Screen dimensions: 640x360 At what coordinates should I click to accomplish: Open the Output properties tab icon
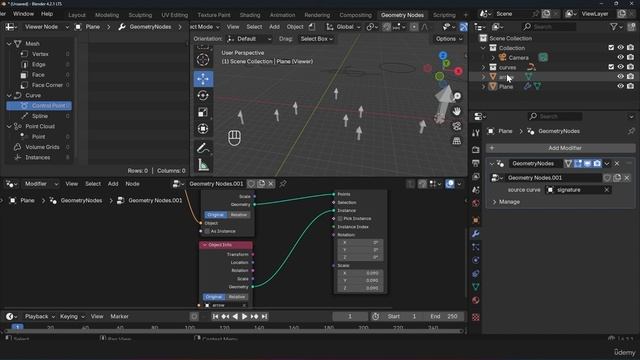point(476,163)
